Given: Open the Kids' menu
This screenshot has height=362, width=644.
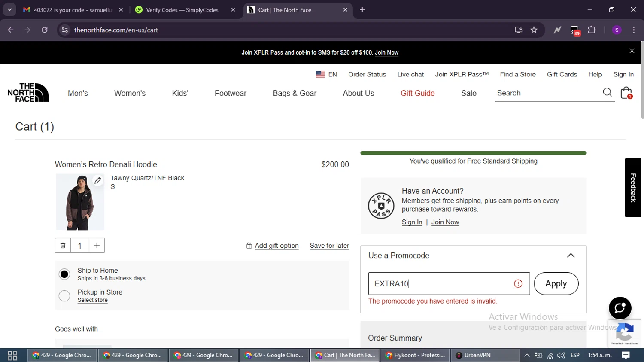Looking at the screenshot, I should (x=180, y=93).
